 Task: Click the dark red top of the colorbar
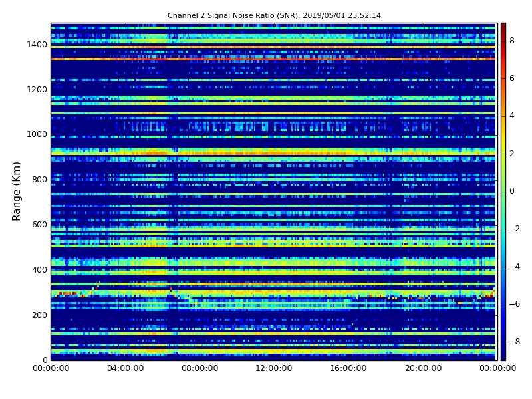click(503, 27)
